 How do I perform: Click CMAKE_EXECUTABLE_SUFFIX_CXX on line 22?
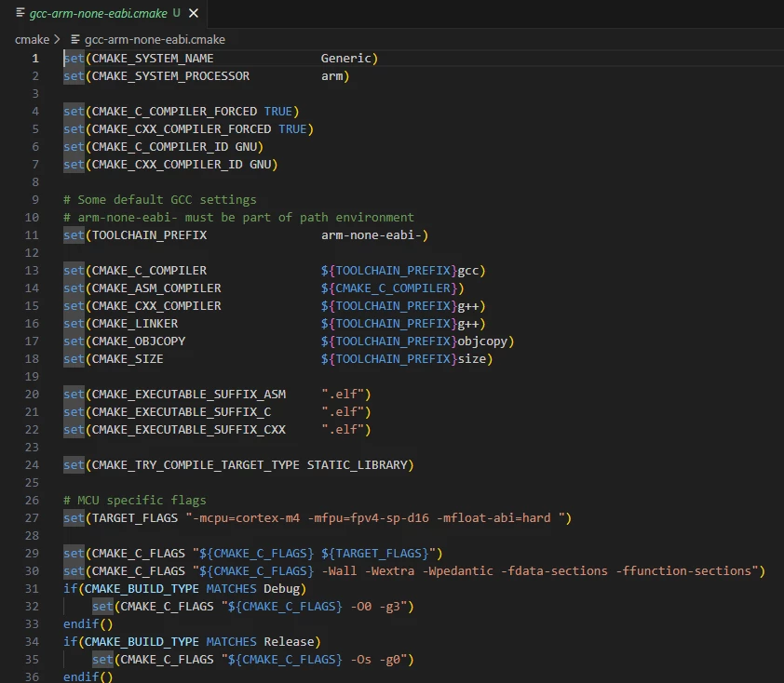pos(188,430)
